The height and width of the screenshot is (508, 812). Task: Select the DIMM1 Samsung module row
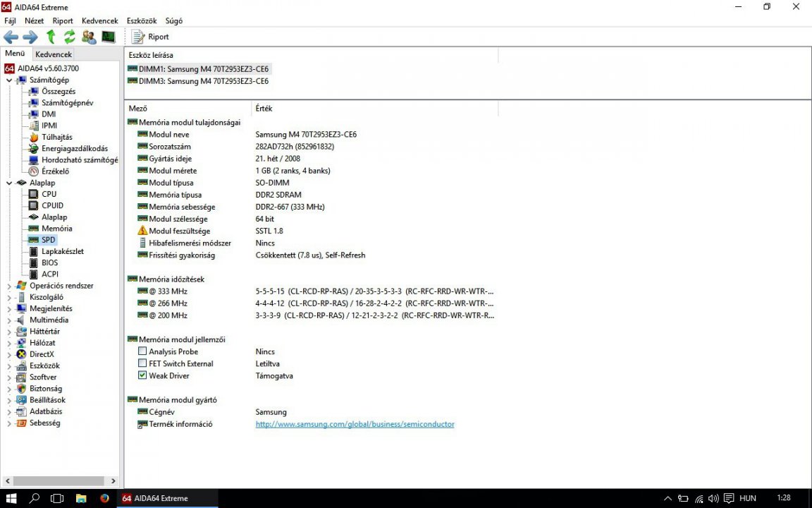(198, 69)
